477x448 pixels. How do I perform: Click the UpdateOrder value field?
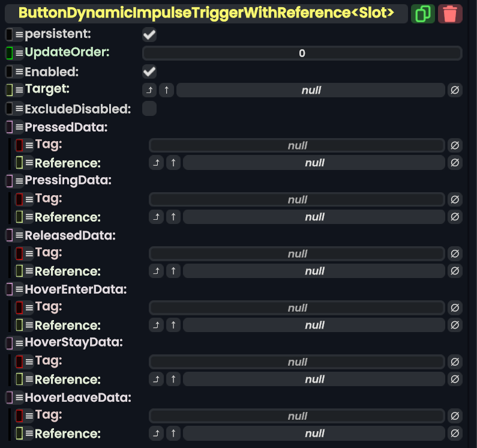pyautogui.click(x=302, y=53)
